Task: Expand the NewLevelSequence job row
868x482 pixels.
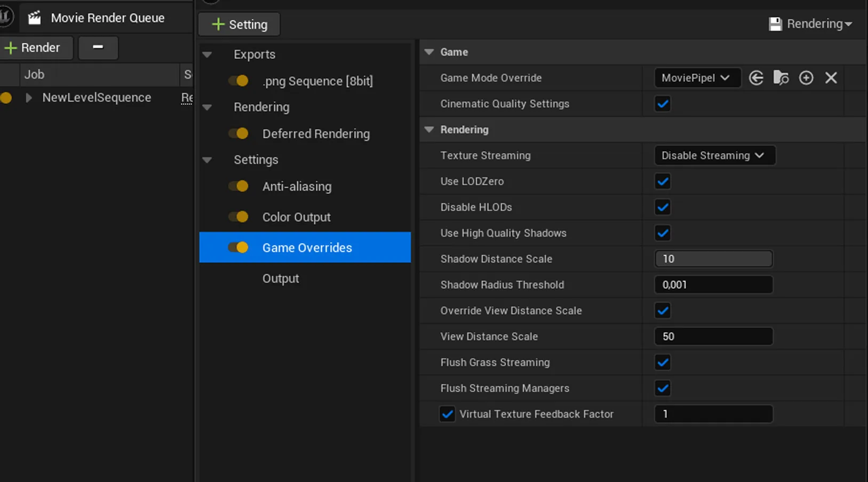Action: 29,98
